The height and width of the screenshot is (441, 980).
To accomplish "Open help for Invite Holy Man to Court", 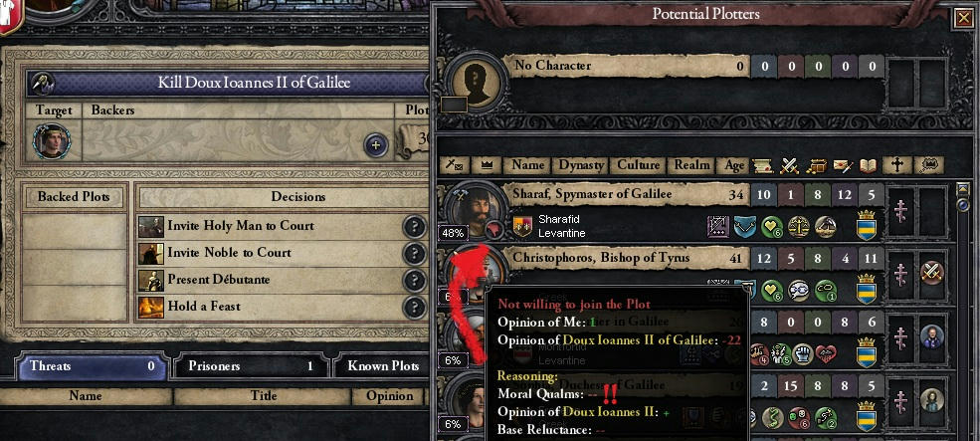I will 414,226.
